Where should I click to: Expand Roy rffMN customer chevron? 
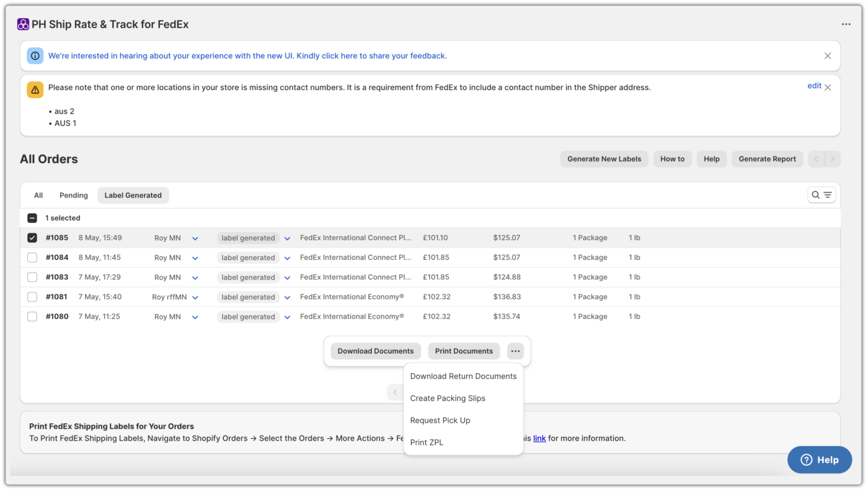195,298
